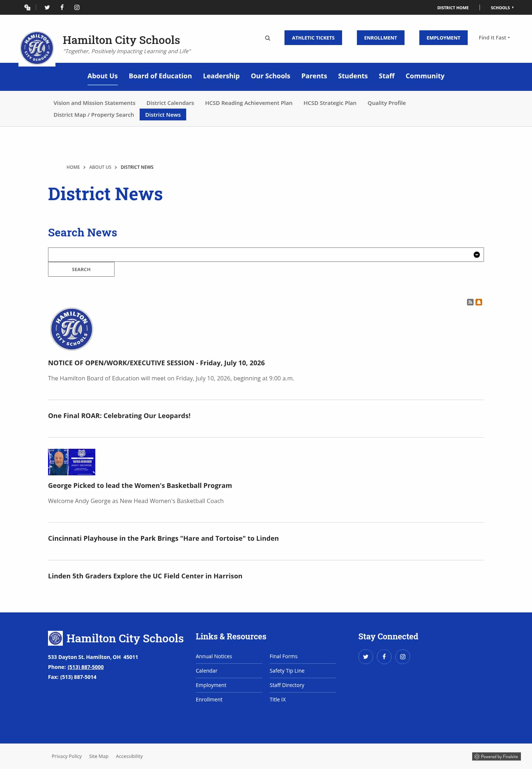The width and height of the screenshot is (532, 769).
Task: Open Linden 5th Graders UC Field Center article
Action: point(145,576)
